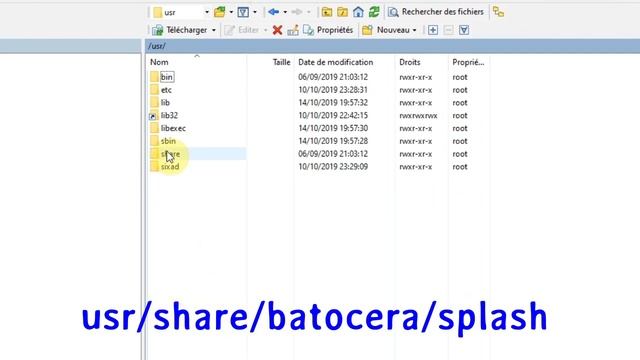Select the libexec folder
The image size is (640, 360).
(x=173, y=128)
